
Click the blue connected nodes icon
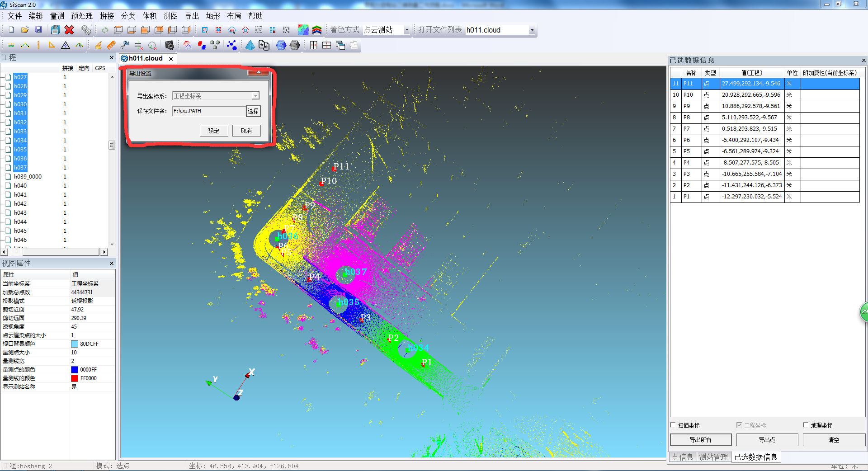coord(231,45)
